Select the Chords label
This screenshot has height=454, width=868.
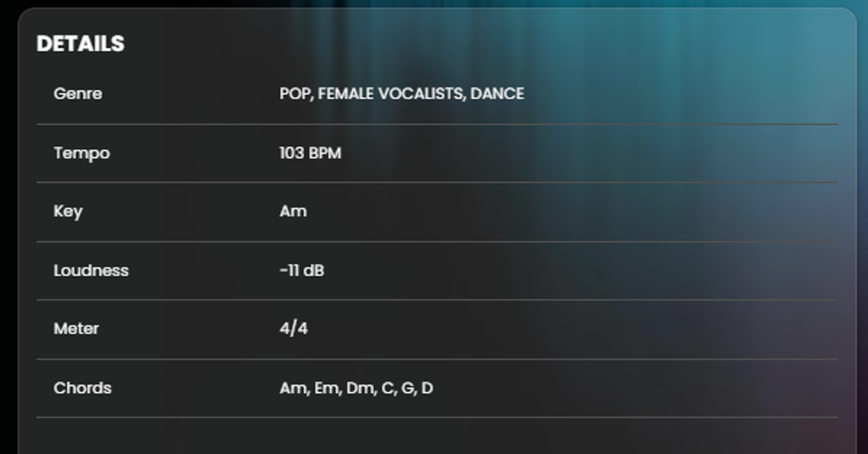click(82, 388)
